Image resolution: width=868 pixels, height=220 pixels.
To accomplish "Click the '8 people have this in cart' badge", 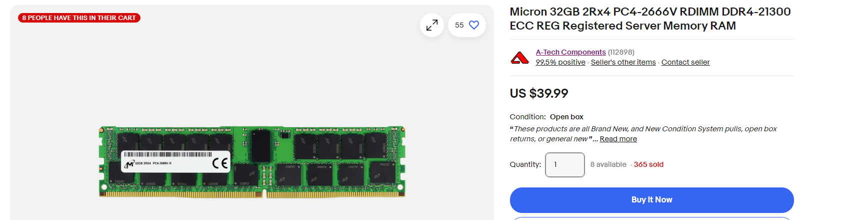I will (79, 18).
